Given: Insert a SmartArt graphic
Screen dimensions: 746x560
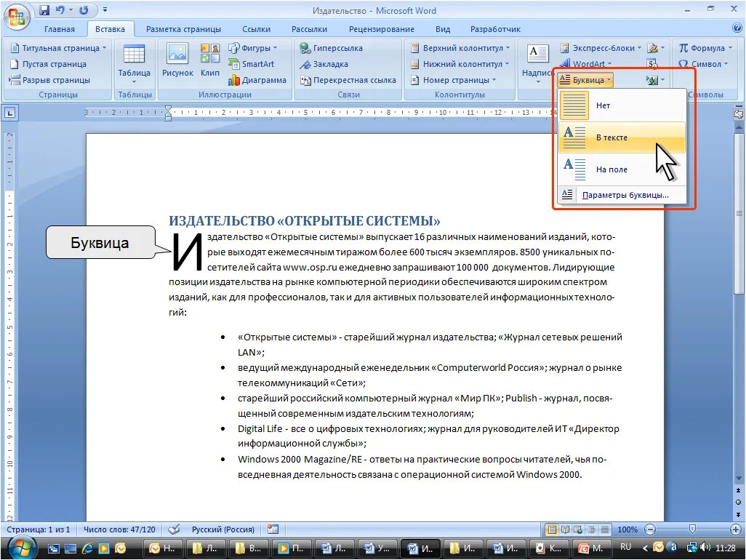Looking at the screenshot, I should tap(251, 64).
